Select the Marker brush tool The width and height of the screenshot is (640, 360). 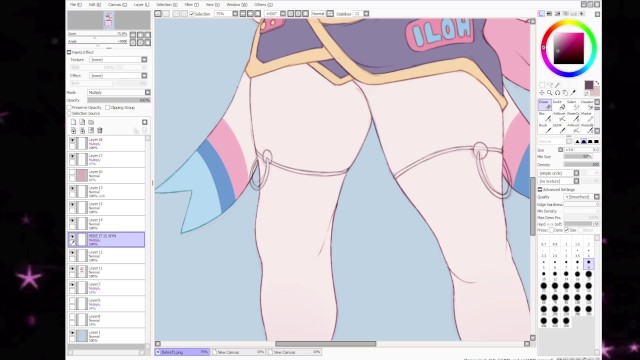(587, 117)
